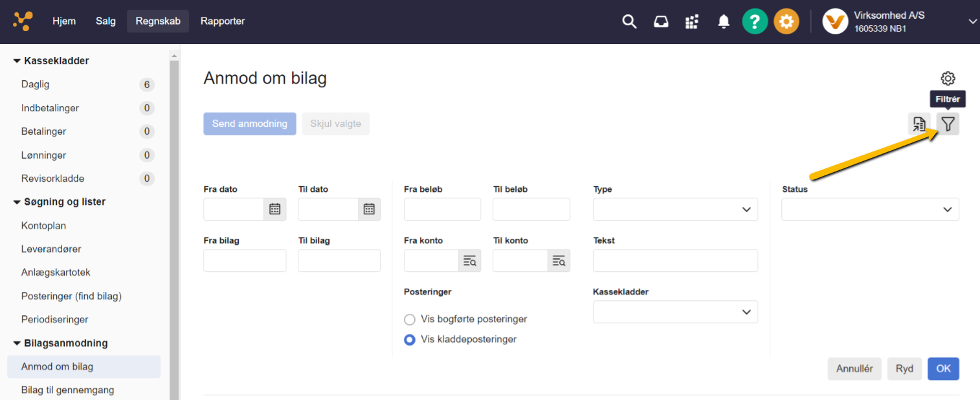Screen dimensions: 980x400
Task: Open the Filtrér funnel icon
Action: coord(948,124)
